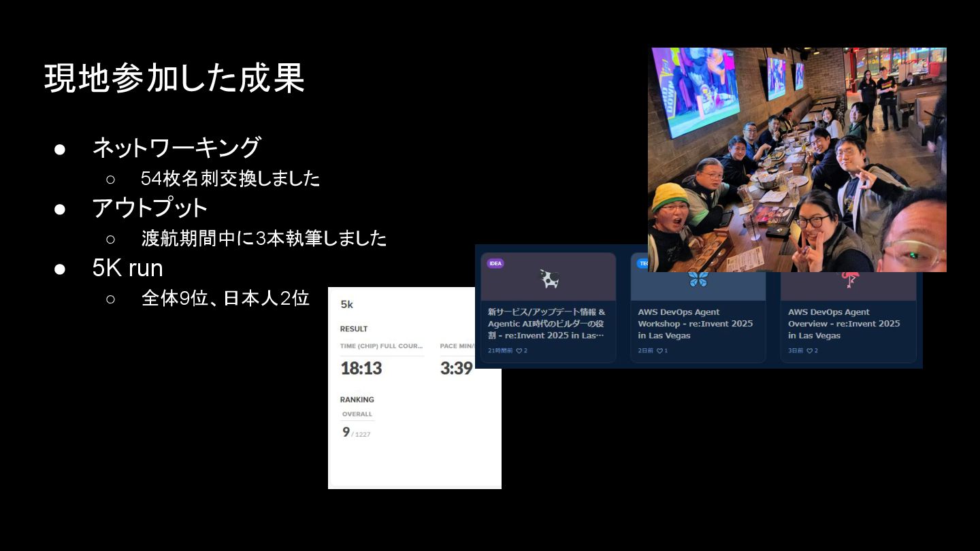Select the group dinner photo
The height and width of the screenshot is (551, 980).
click(x=797, y=160)
